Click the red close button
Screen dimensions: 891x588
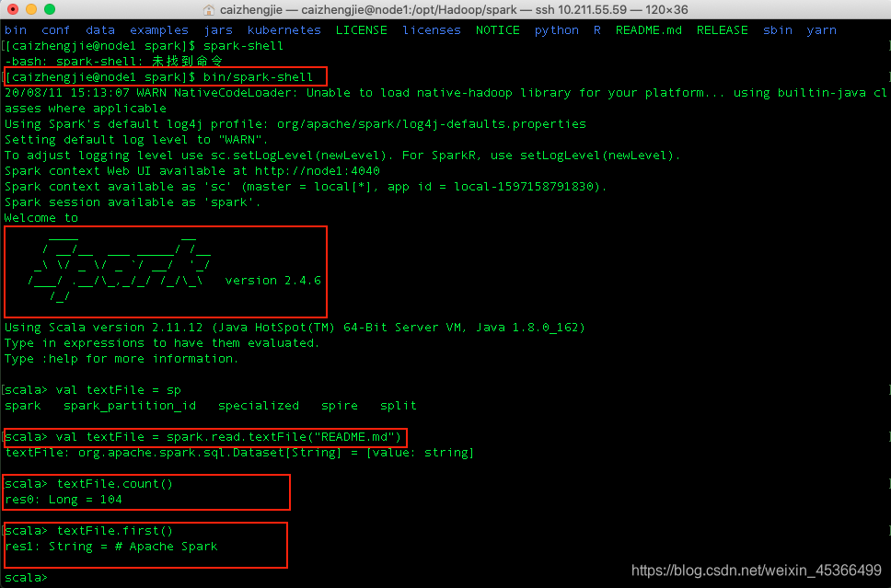click(11, 11)
